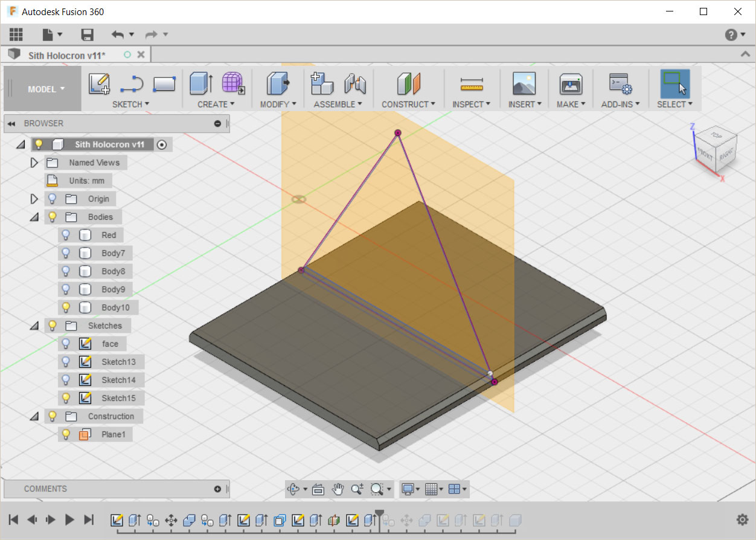Viewport: 756px width, 540px height.
Task: Click the Insert image icon
Action: [524, 83]
